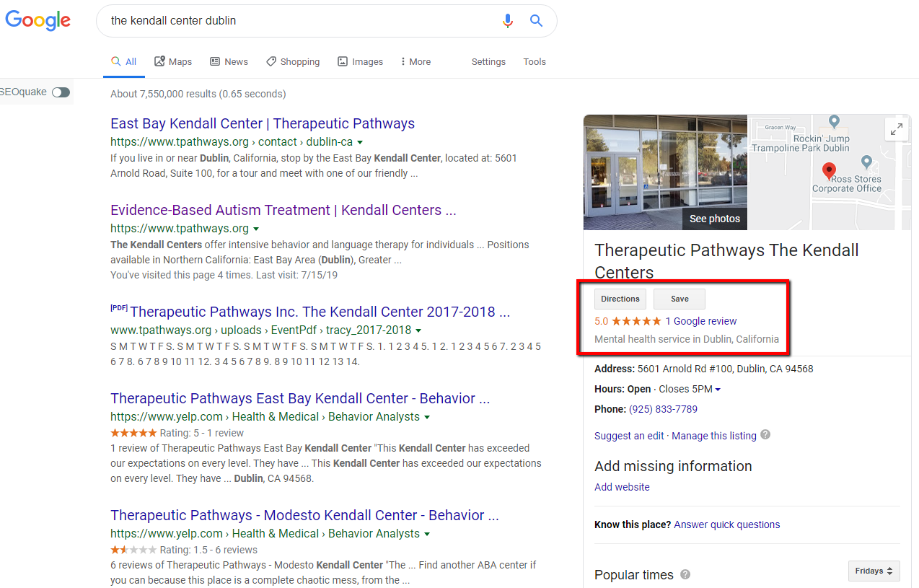Image resolution: width=919 pixels, height=588 pixels.
Task: Open Therapeutic Pathways Modesto yelp result
Action: coord(304,515)
